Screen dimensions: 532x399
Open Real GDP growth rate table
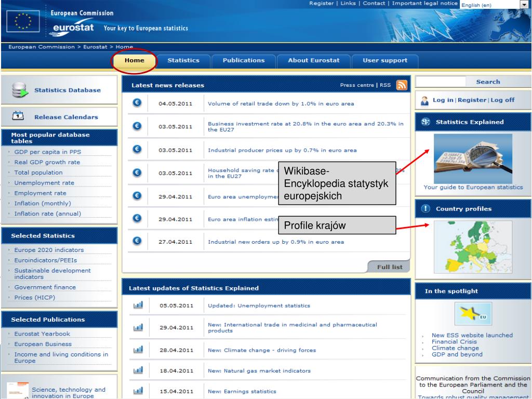(47, 162)
